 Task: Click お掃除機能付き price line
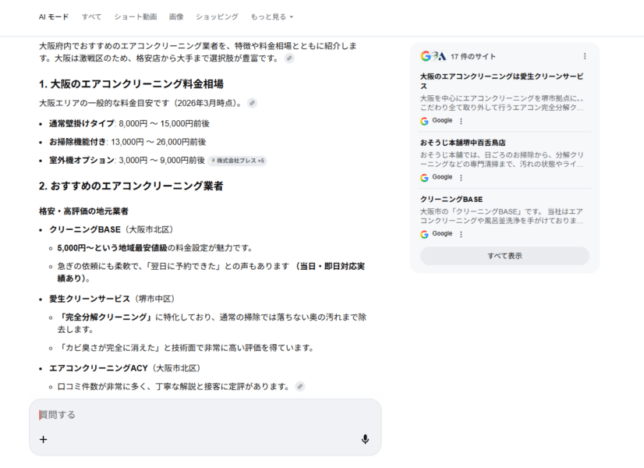(128, 142)
